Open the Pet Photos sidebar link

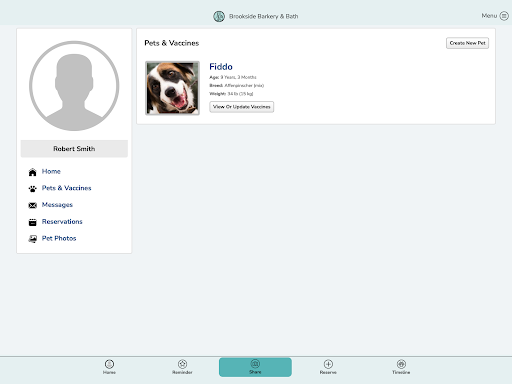(59, 238)
